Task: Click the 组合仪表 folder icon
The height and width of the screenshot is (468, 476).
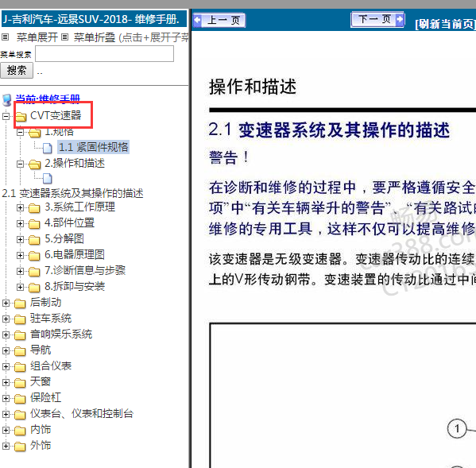Action: [20, 366]
